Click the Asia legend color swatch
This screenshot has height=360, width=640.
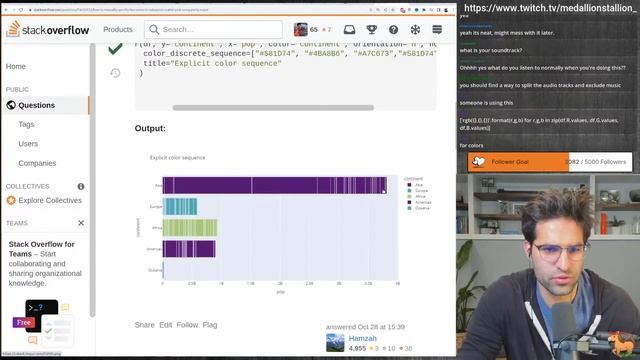(x=409, y=185)
